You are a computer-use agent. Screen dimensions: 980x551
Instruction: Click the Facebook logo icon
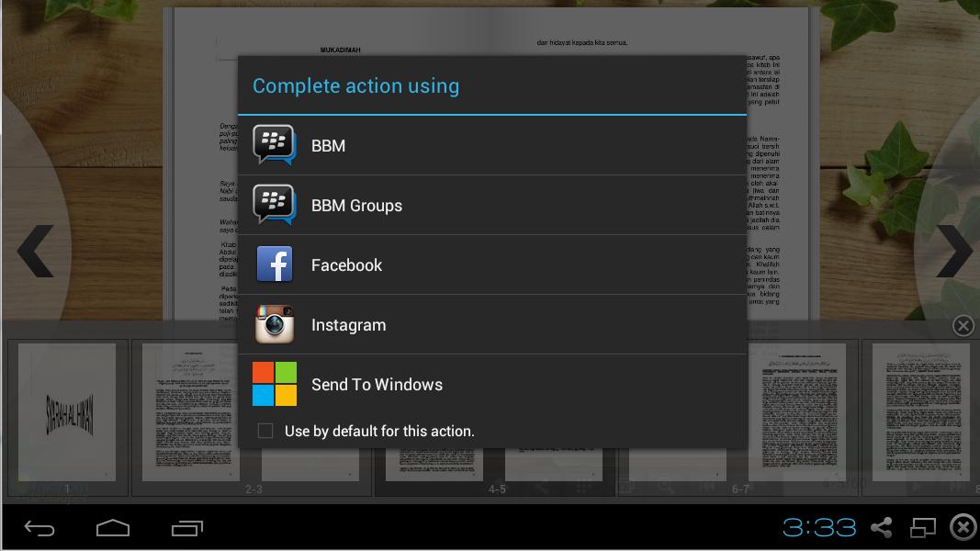275,264
